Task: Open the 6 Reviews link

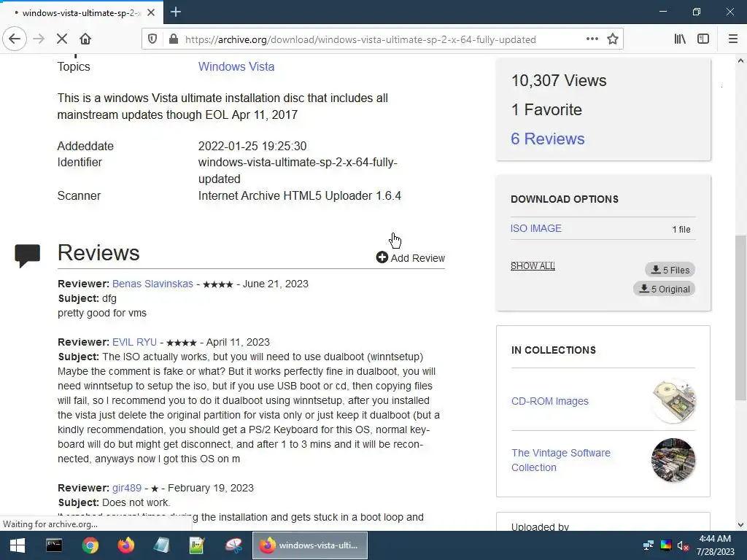Action: (547, 139)
